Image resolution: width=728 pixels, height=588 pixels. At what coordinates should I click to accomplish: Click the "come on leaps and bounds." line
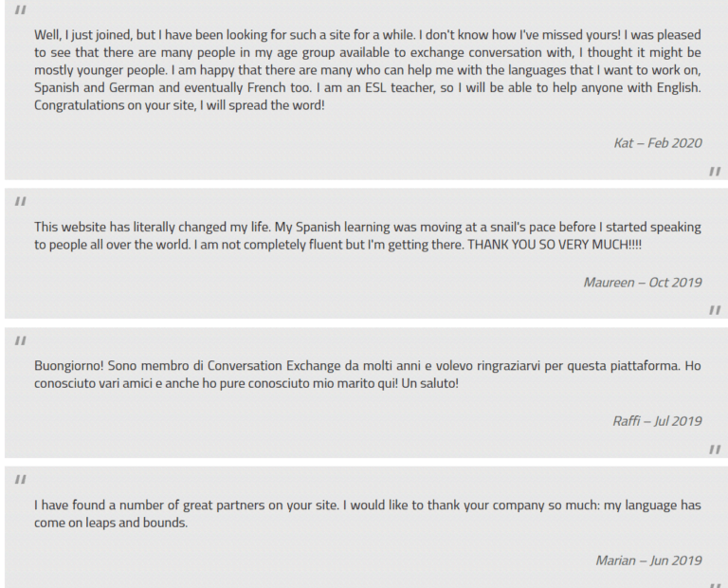point(111,523)
